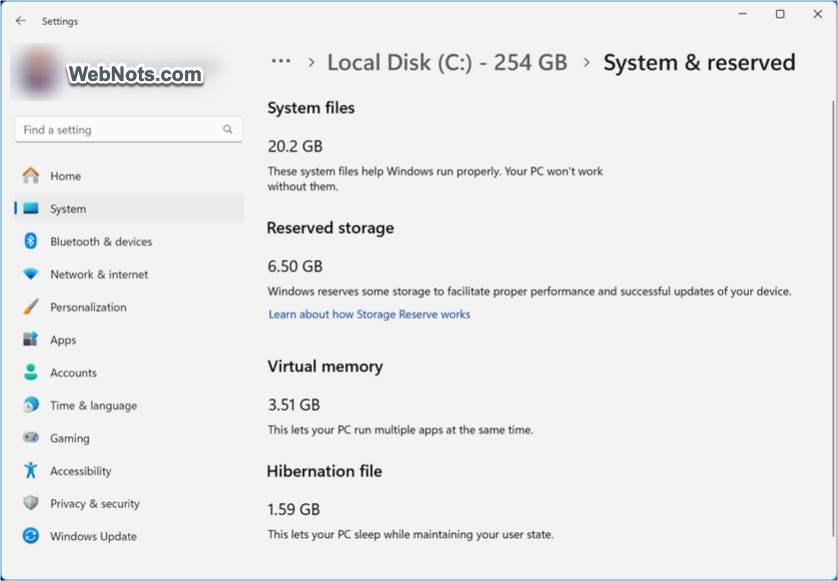The width and height of the screenshot is (838, 581).
Task: Click the Personalization paintbrush icon
Action: click(x=31, y=307)
